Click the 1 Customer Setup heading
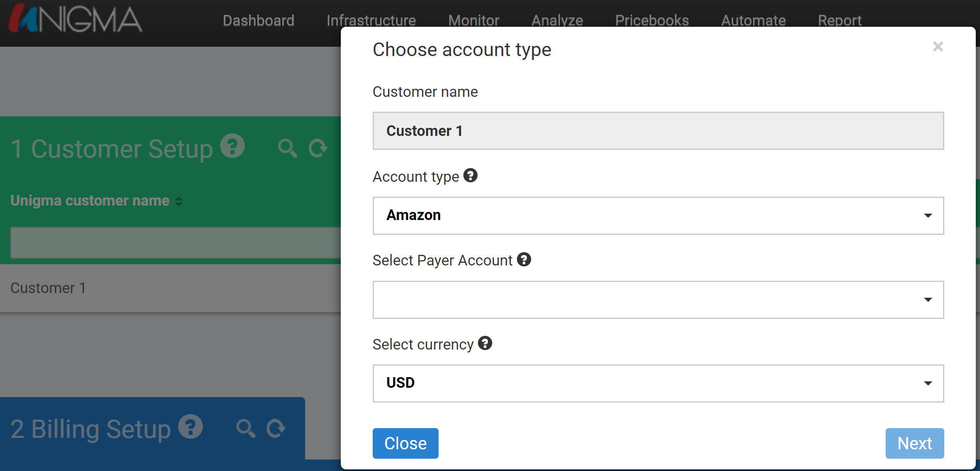Image resolution: width=980 pixels, height=471 pixels. (111, 149)
